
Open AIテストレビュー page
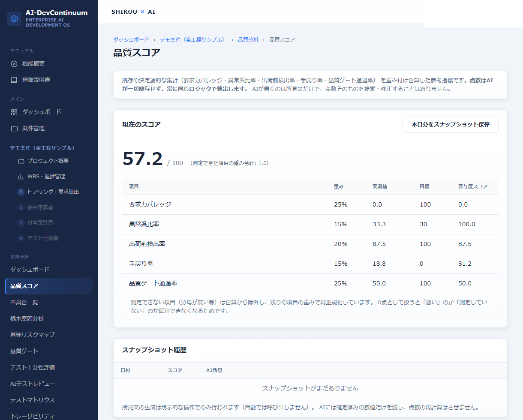point(49,384)
